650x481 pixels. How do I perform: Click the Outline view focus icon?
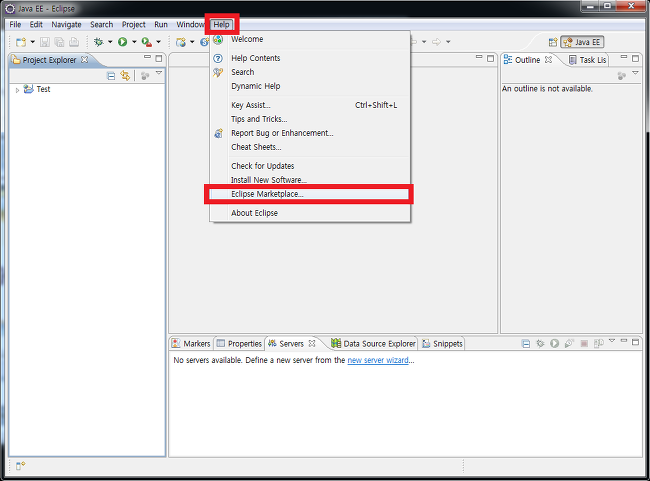621,76
